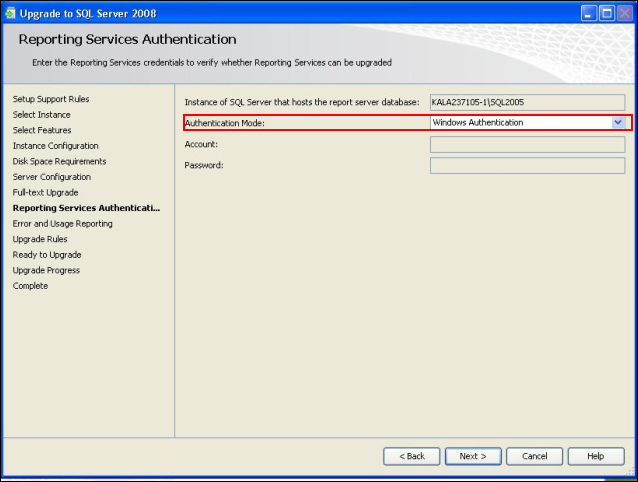
Task: Select Full-text Upgrade step
Action: coord(46,192)
